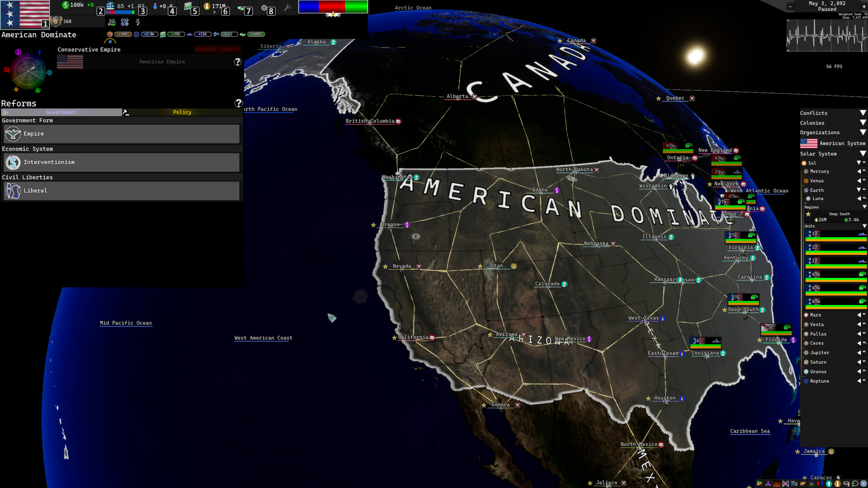Screen dimensions: 868x488
Task: Expand the Mercury entry arrow
Action: tap(859, 171)
